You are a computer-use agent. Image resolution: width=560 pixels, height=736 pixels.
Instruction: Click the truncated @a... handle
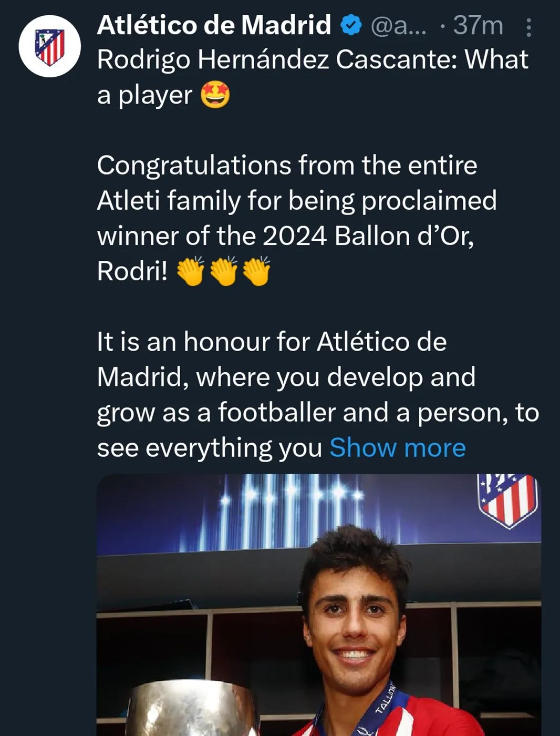(398, 25)
